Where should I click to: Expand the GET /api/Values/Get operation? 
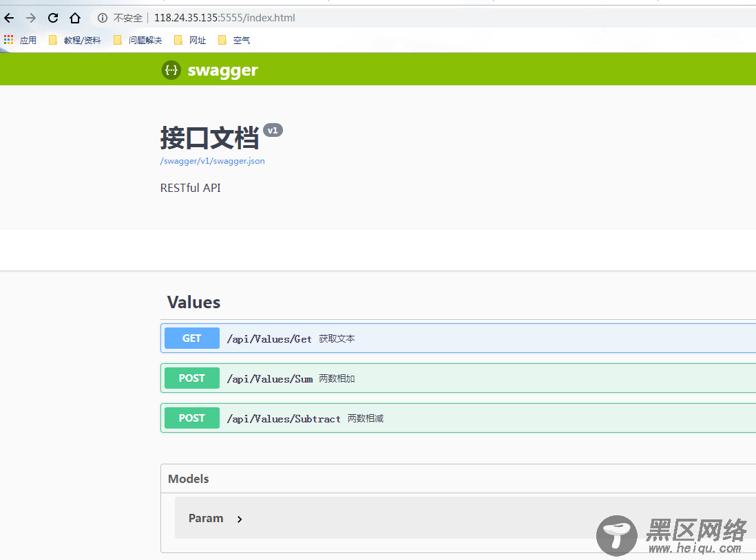458,338
